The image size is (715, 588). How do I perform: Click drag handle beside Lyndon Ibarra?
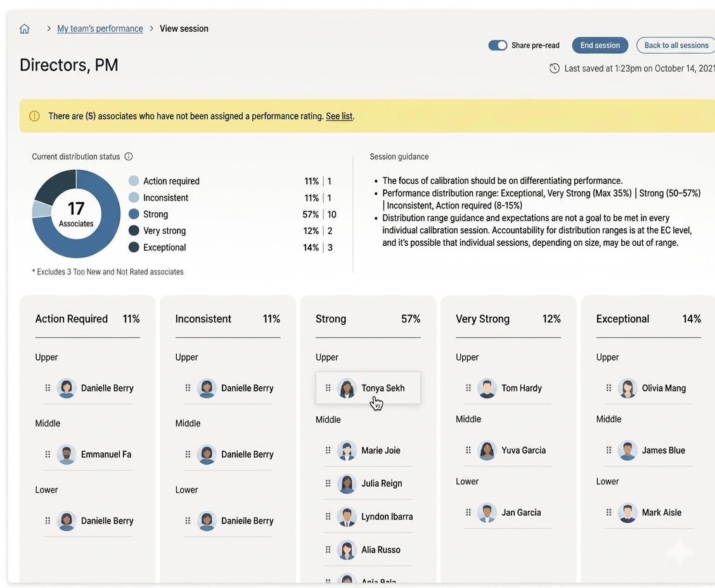coord(328,516)
